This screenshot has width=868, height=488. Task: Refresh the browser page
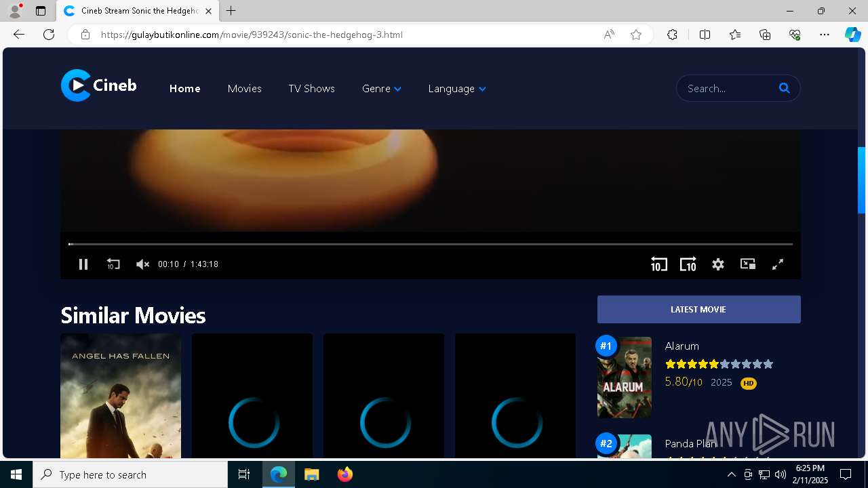[49, 35]
